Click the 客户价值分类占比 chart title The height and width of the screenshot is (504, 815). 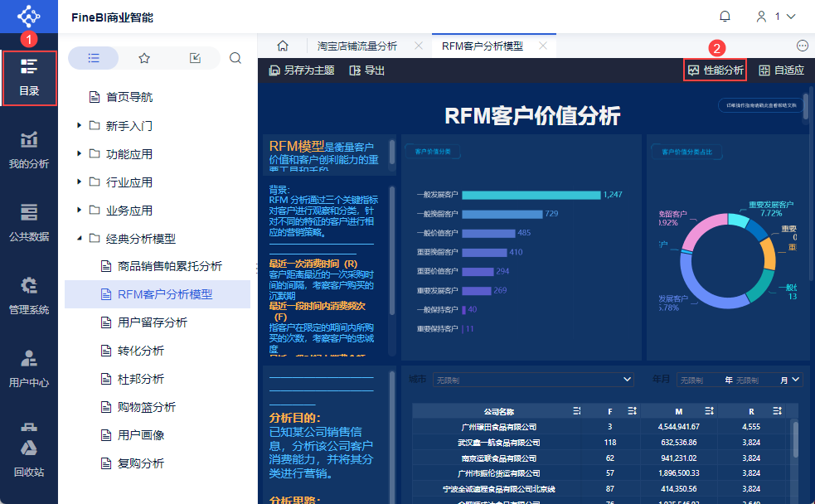tap(686, 153)
